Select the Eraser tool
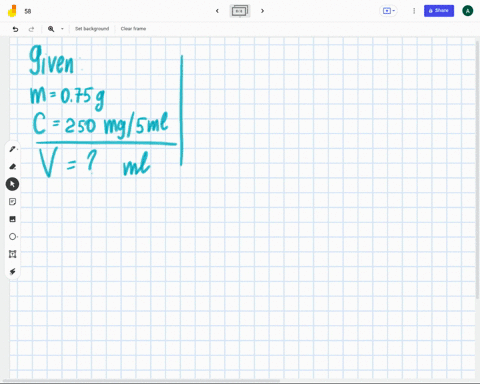Viewport: 480px width, 384px height. [13, 166]
